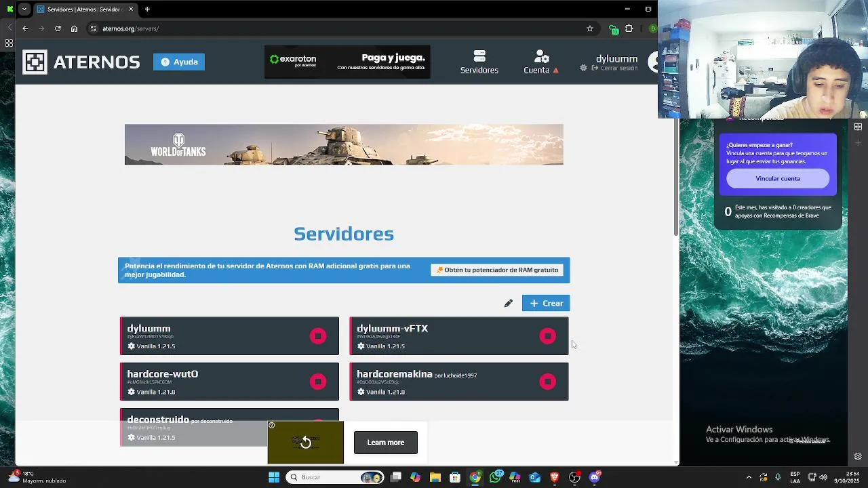Click Vanilla 1.21.5 on dyluumm-vFTX card
The height and width of the screenshot is (488, 868).
[x=381, y=346]
